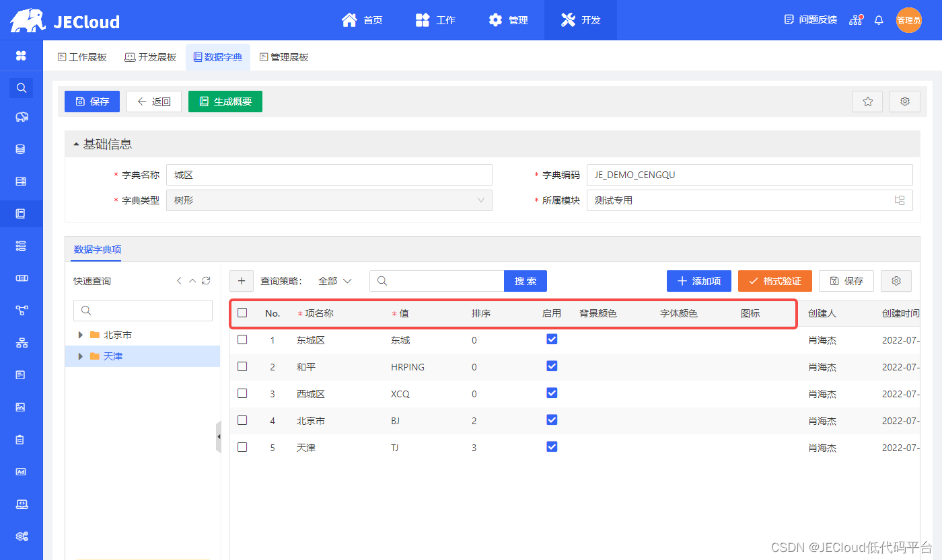Expand the 北京市 tree node arrow
Image resolution: width=942 pixels, height=560 pixels.
coord(81,335)
